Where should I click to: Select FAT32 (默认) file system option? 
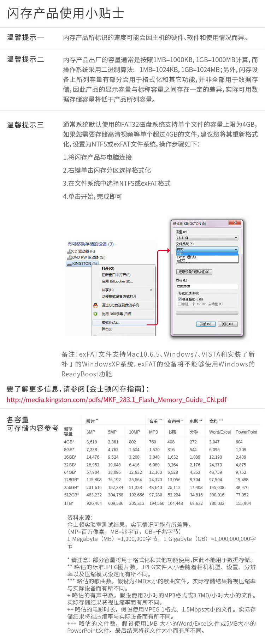[207, 257]
